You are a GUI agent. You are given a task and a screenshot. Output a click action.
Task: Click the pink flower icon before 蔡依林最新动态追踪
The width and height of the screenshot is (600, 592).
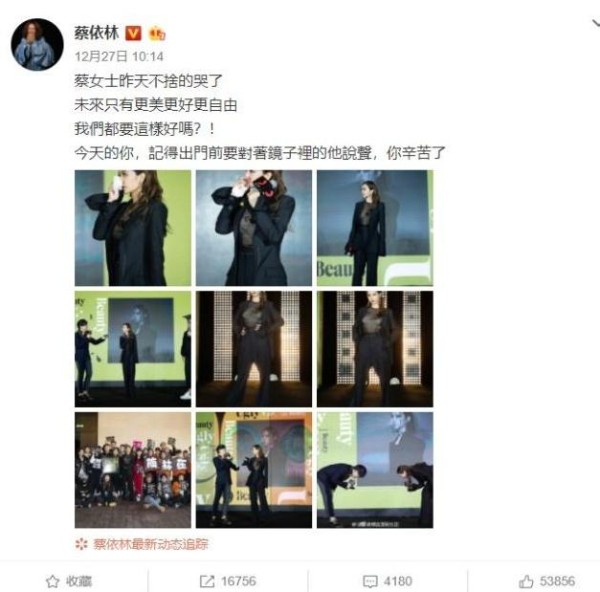81,544
